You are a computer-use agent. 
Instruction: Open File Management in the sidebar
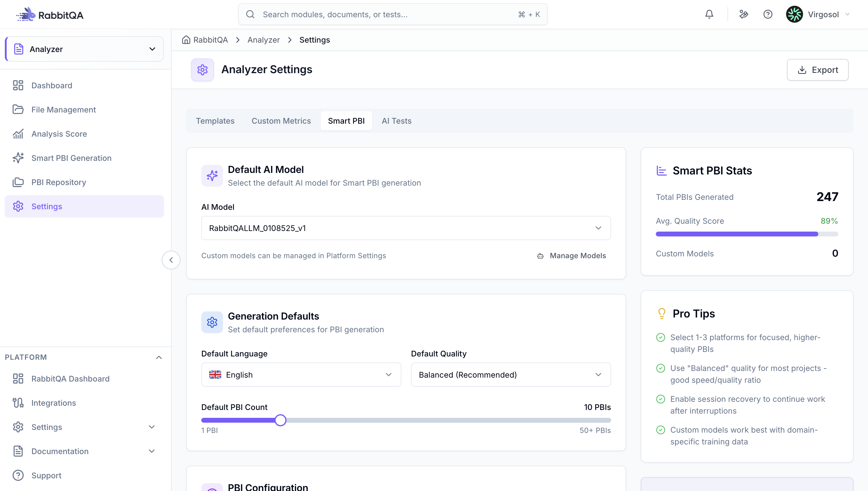pos(84,109)
